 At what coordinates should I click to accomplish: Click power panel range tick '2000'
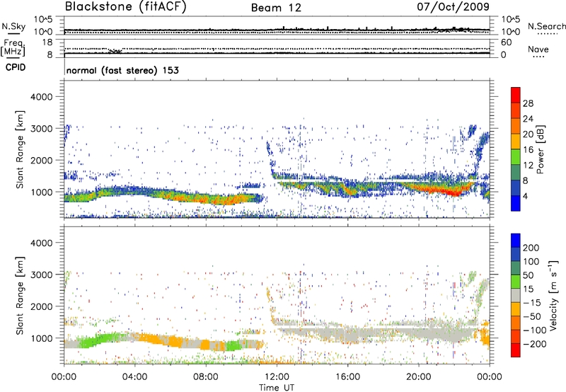click(x=42, y=160)
